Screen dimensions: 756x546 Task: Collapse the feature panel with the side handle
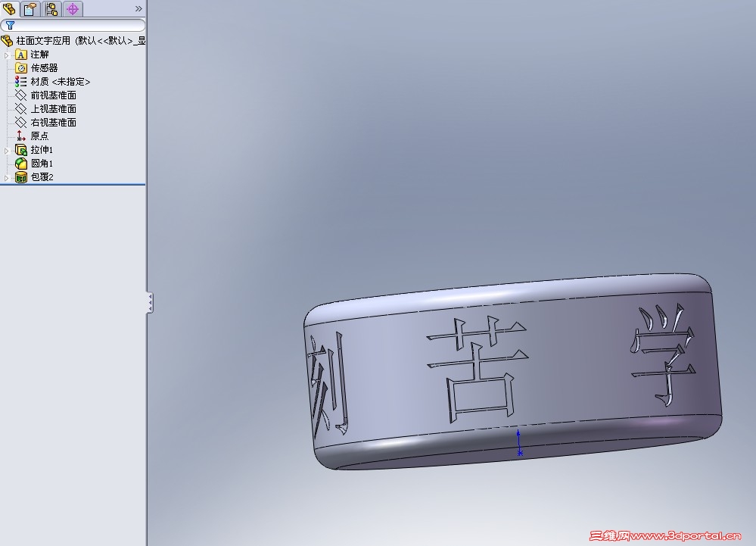(150, 302)
